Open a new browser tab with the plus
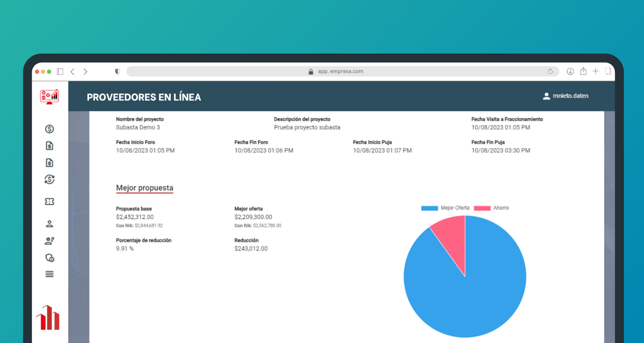644x343 pixels. 595,71
